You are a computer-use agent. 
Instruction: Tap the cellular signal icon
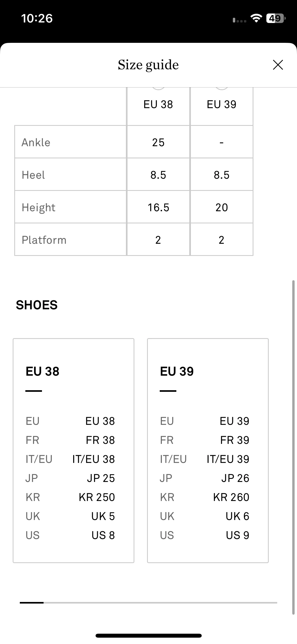239,20
